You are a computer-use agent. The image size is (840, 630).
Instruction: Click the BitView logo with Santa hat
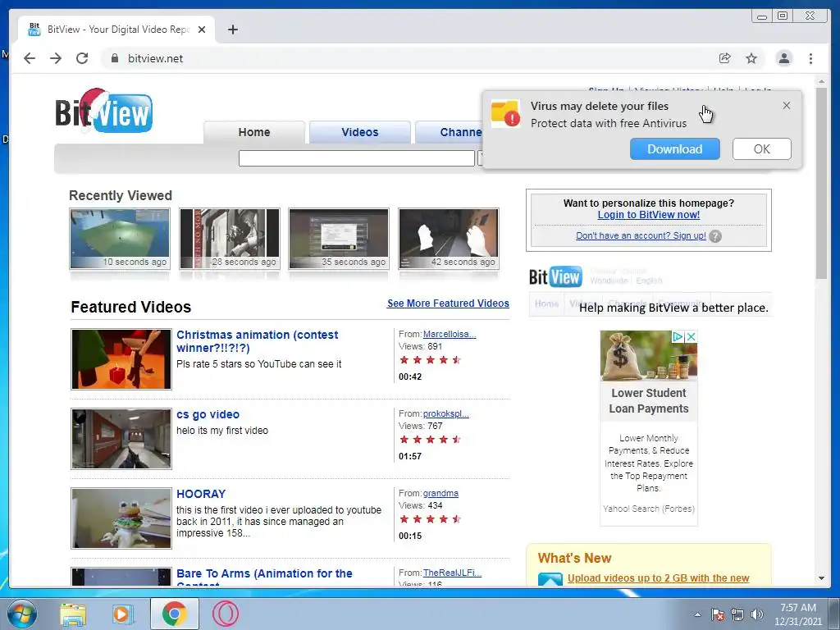click(104, 111)
